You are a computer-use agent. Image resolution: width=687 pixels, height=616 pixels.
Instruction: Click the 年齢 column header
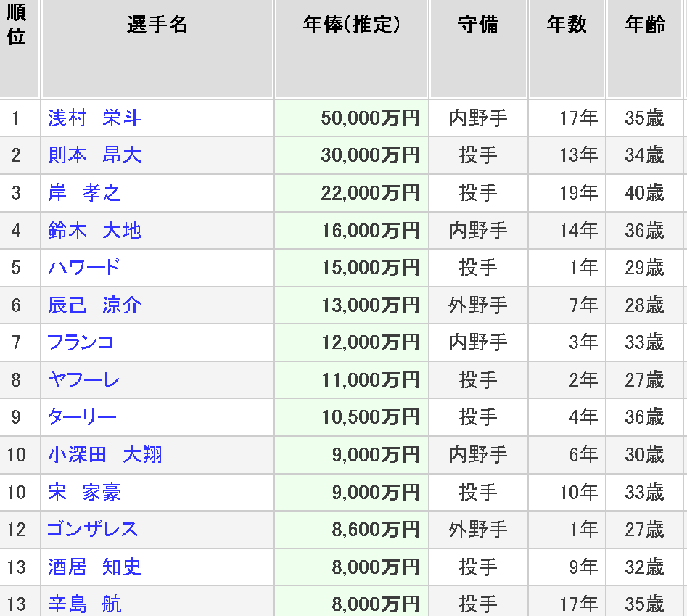coord(644,25)
